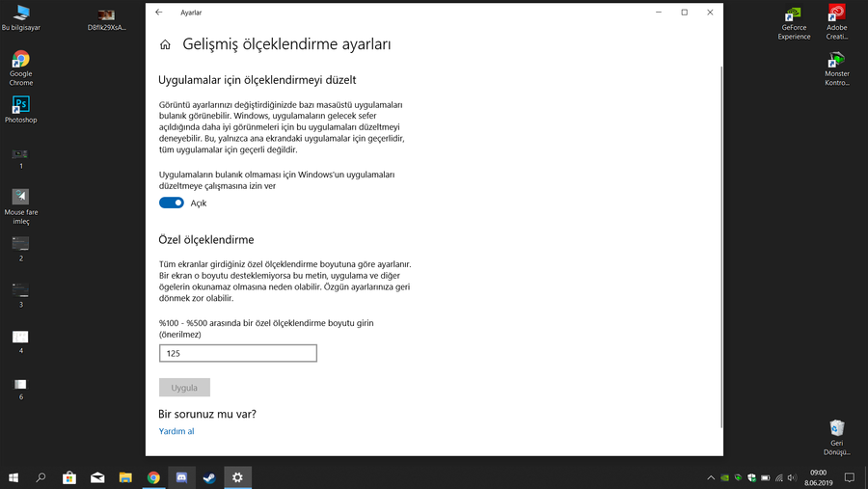The width and height of the screenshot is (868, 489).
Task: Switch to Discord in the taskbar
Action: point(181,477)
